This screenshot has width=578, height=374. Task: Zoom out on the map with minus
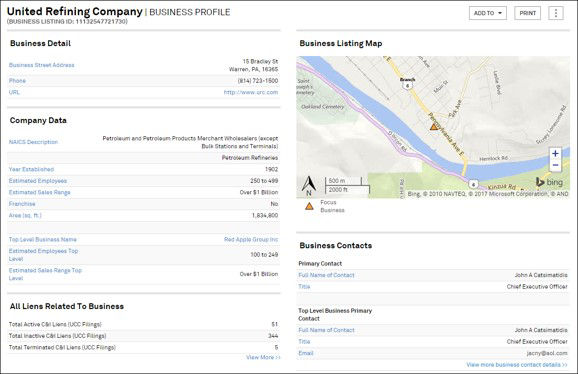click(555, 165)
